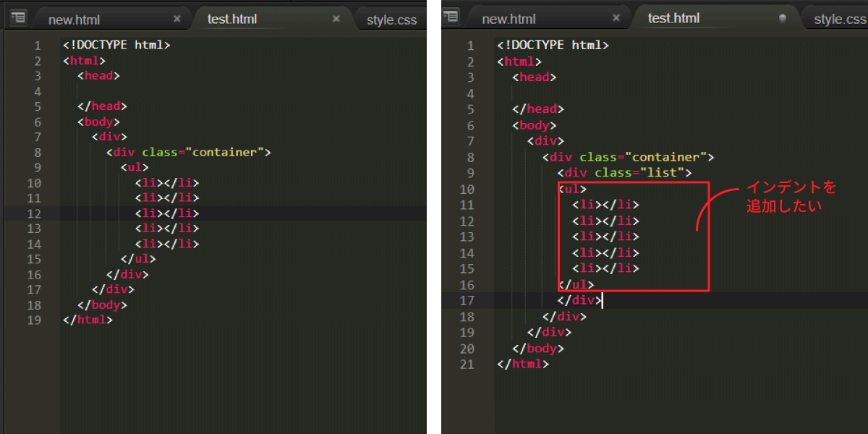Click the </html> closing tag in the left editor
Screen dimensions: 868x434
click(x=88, y=319)
